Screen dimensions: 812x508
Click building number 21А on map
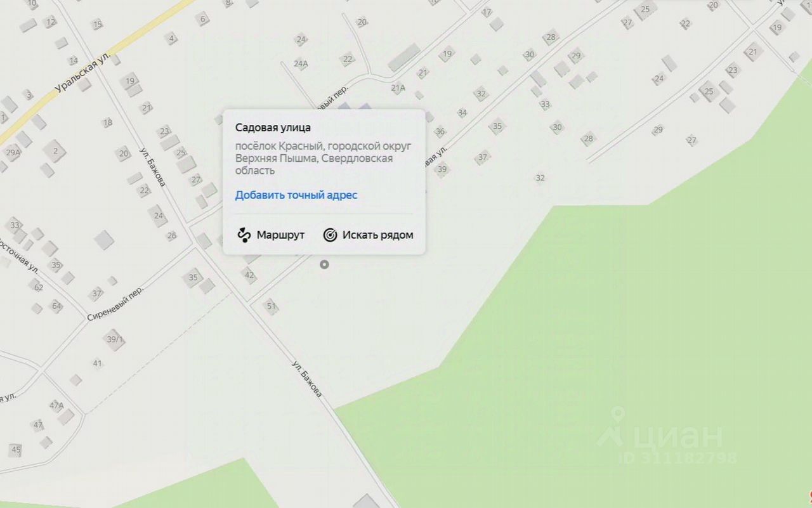[398, 88]
